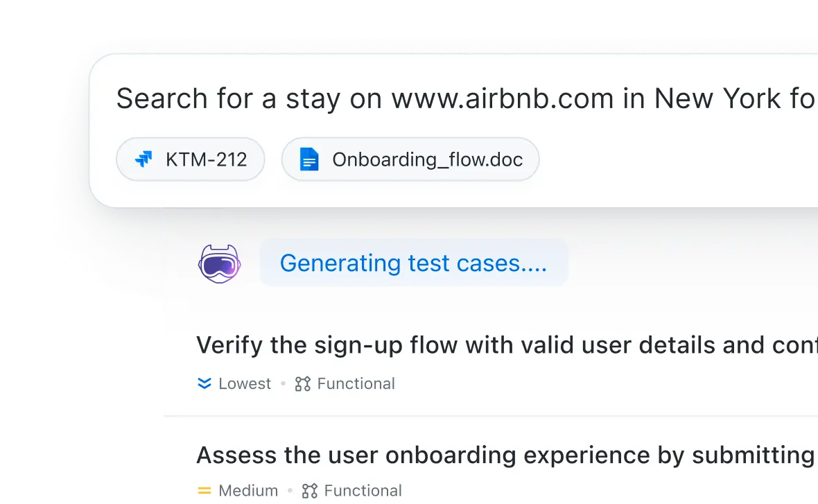Open the Onboarding_flow.doc attachment chip

(x=410, y=159)
